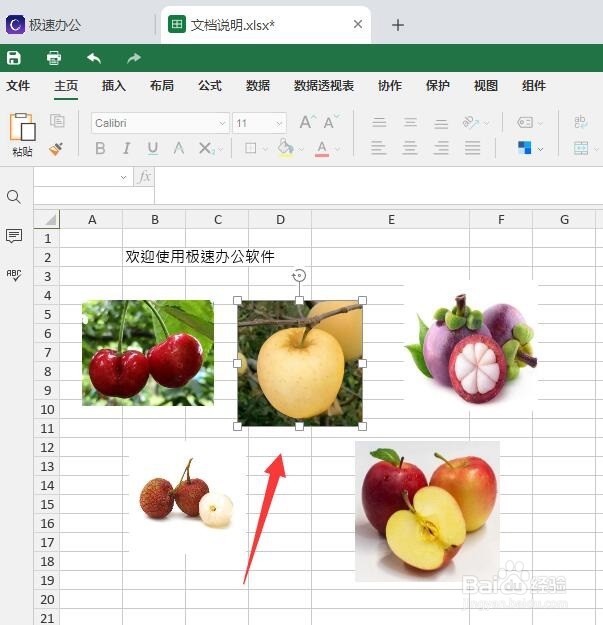The image size is (603, 625).
Task: Open the comments panel icon
Action: [14, 236]
